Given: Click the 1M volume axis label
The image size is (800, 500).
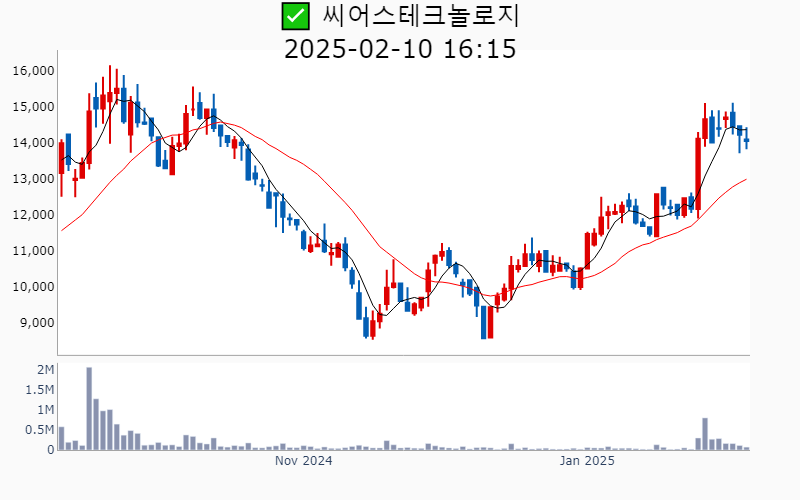Looking at the screenshot, I should (45, 410).
